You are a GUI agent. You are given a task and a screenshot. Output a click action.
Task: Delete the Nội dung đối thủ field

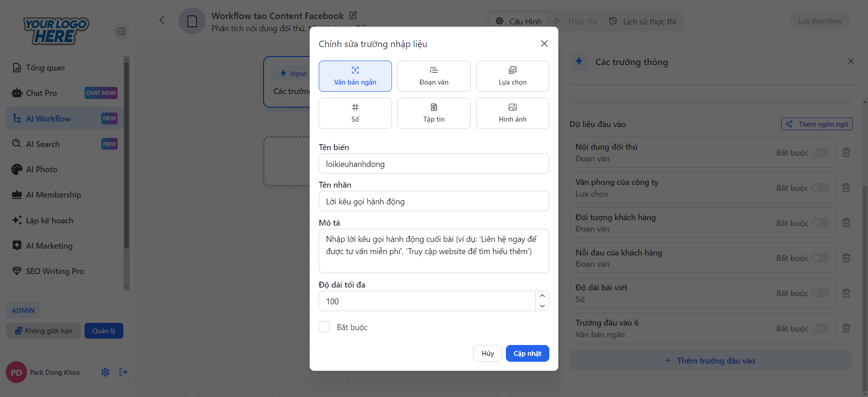[846, 152]
